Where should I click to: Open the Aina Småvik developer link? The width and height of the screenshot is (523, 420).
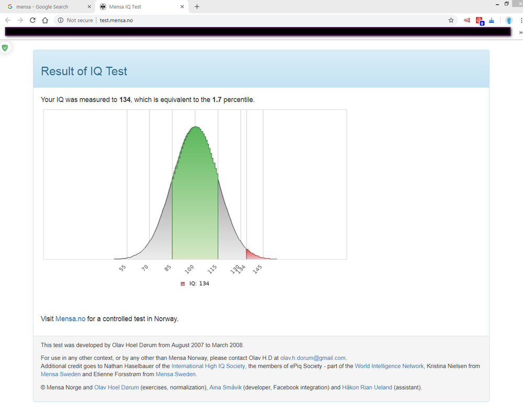[225, 388]
